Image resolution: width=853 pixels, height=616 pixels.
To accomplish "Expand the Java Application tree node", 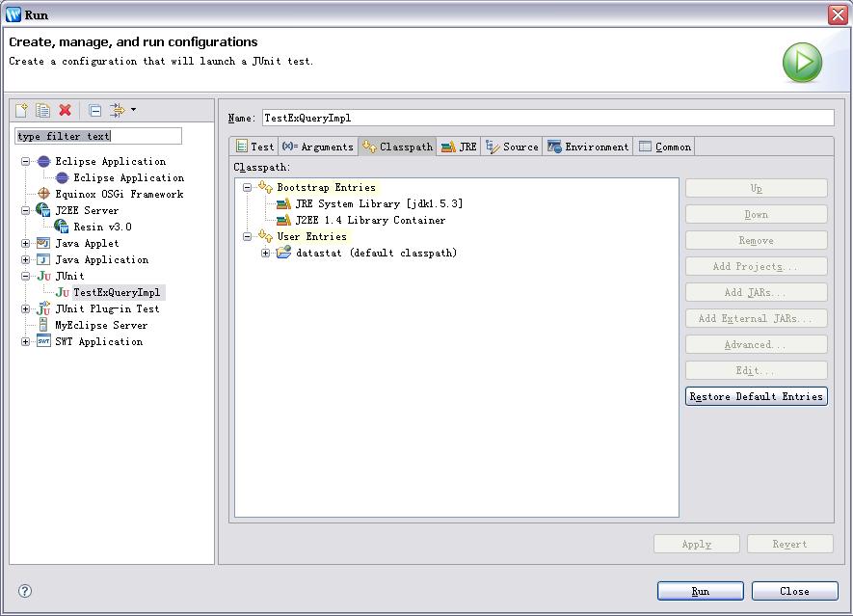I will click(x=26, y=259).
